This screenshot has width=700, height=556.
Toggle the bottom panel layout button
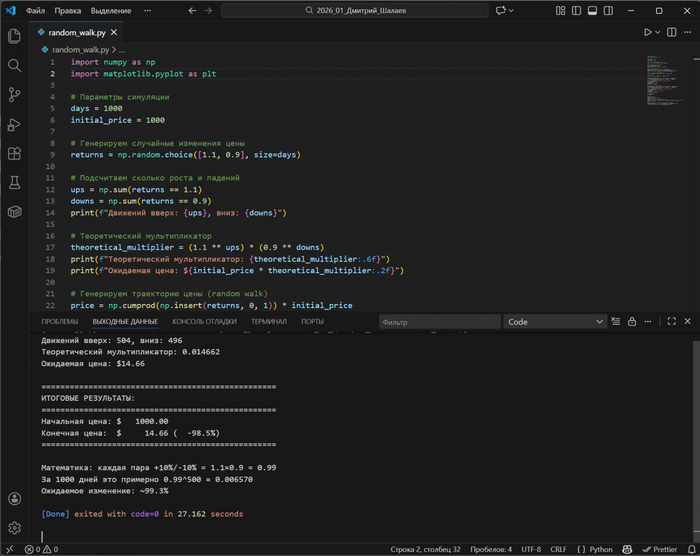point(593,10)
